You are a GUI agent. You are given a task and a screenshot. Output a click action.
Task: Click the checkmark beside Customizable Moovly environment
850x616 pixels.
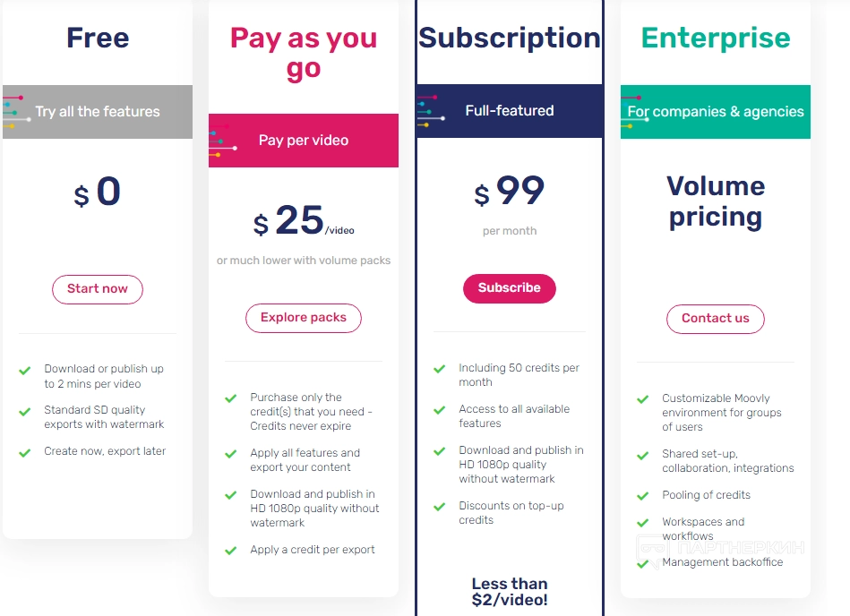point(642,399)
